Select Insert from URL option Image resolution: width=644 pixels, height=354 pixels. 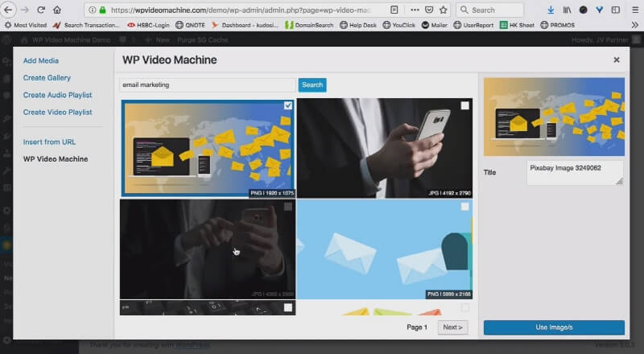pyautogui.click(x=49, y=142)
